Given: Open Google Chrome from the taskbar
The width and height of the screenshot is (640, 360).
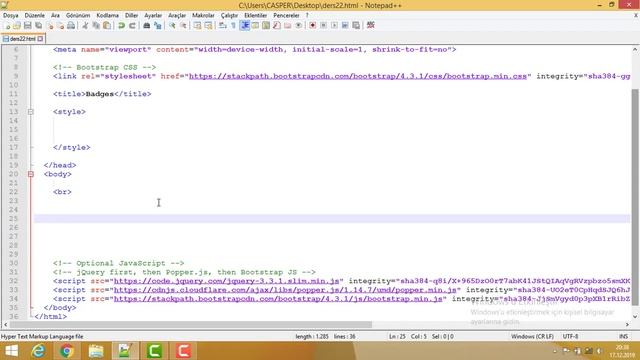Looking at the screenshot, I should tap(67, 351).
